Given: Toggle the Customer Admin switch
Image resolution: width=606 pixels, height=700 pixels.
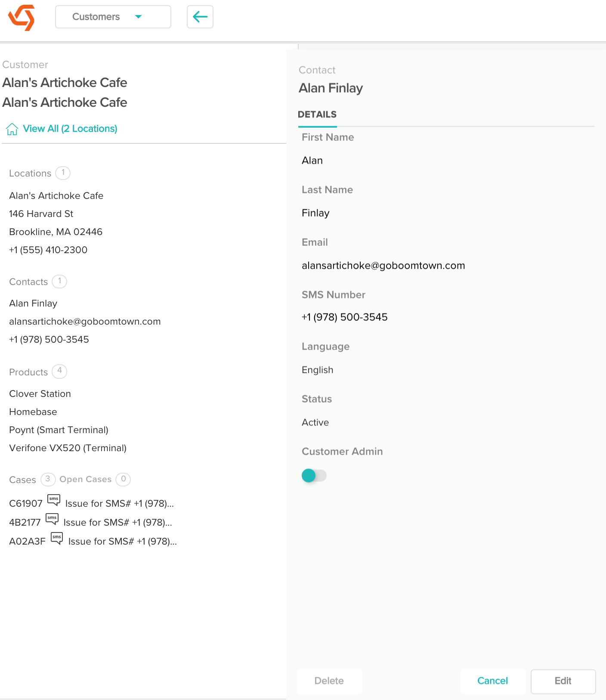Looking at the screenshot, I should coord(314,476).
